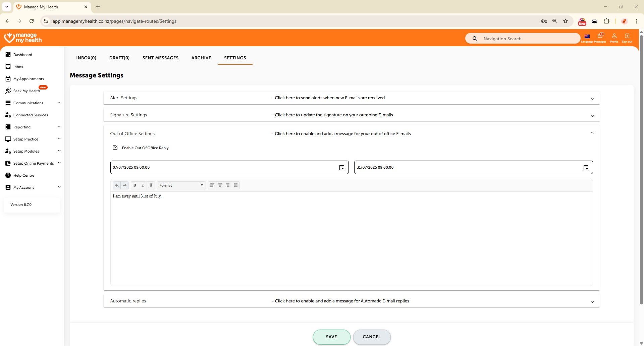Switch to the SENT MESSAGES tab
This screenshot has width=644, height=346.
pyautogui.click(x=160, y=58)
